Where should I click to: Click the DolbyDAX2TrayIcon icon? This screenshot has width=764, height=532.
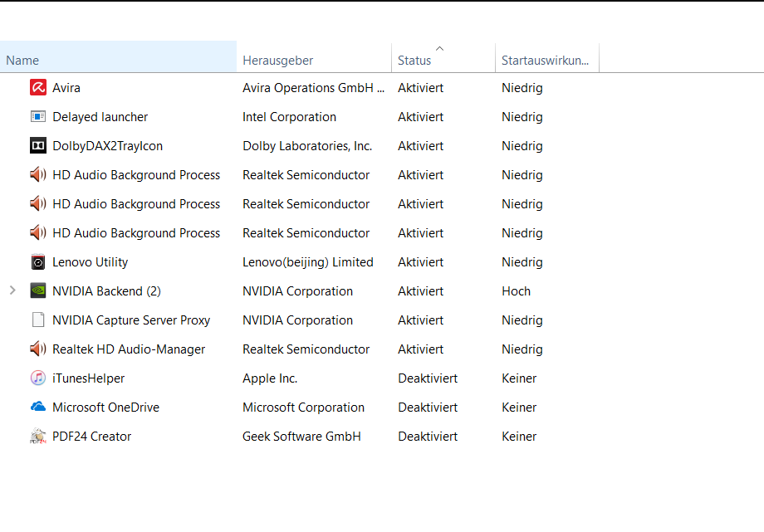pyautogui.click(x=38, y=146)
